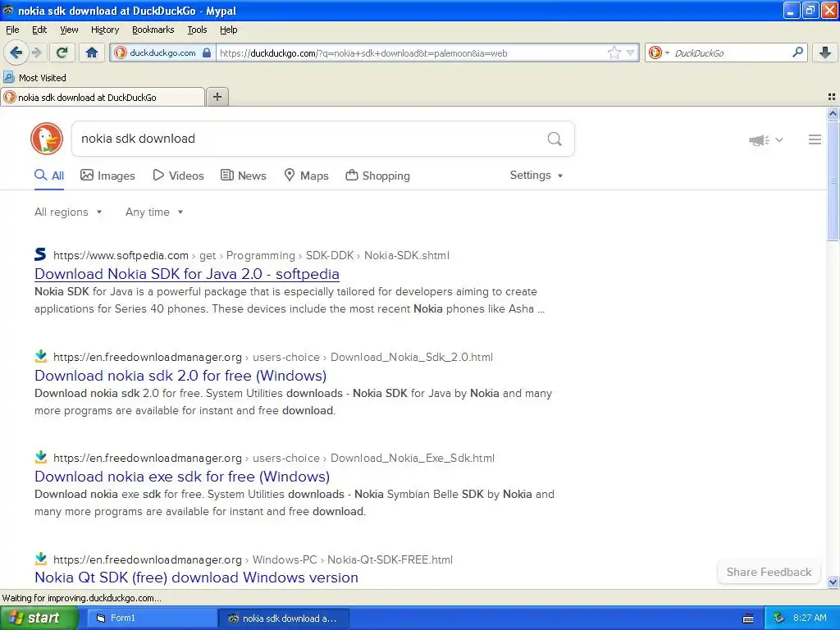
Task: Expand the Settings dropdown
Action: (x=536, y=176)
